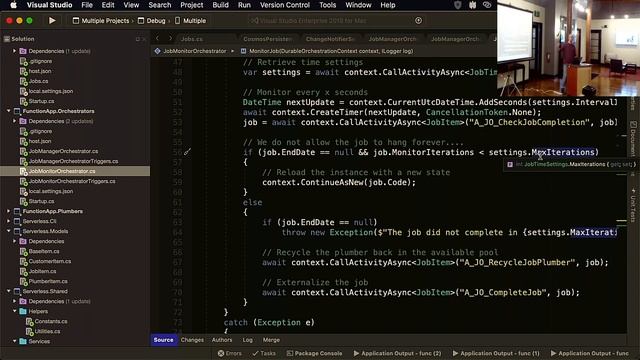Image resolution: width=640 pixels, height=360 pixels.
Task: Open the Errors pad
Action: pyautogui.click(x=229, y=353)
